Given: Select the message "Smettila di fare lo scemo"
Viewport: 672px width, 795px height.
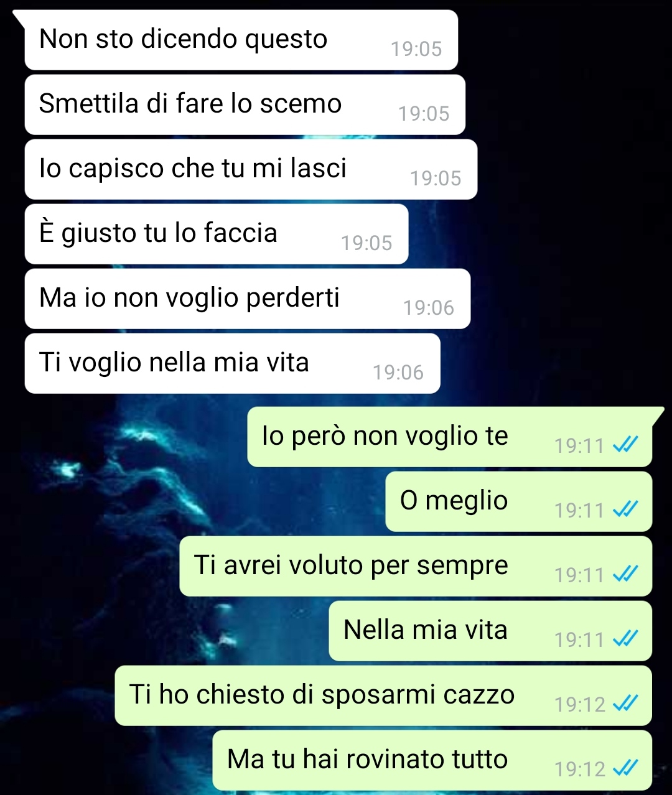Looking at the screenshot, I should coord(245,105).
